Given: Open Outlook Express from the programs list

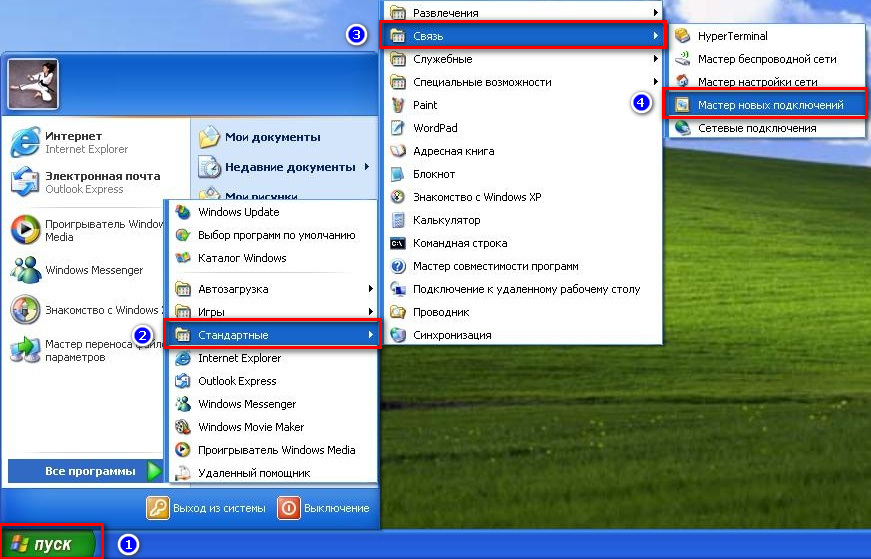Looking at the screenshot, I should point(273,381).
